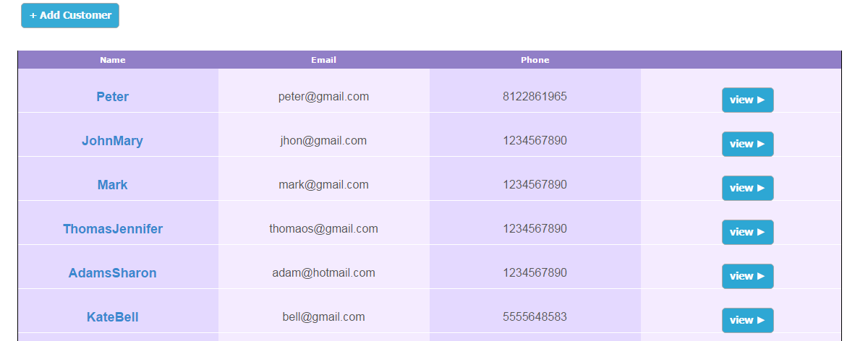Open the ThomasJennifer name link
This screenshot has height=341, width=868.
tap(113, 229)
